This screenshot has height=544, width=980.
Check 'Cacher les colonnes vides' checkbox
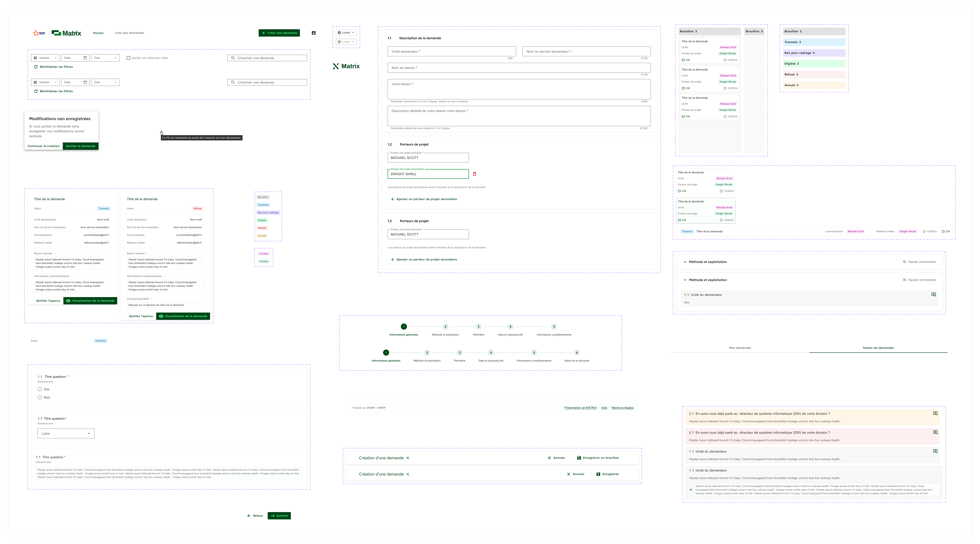(x=128, y=58)
